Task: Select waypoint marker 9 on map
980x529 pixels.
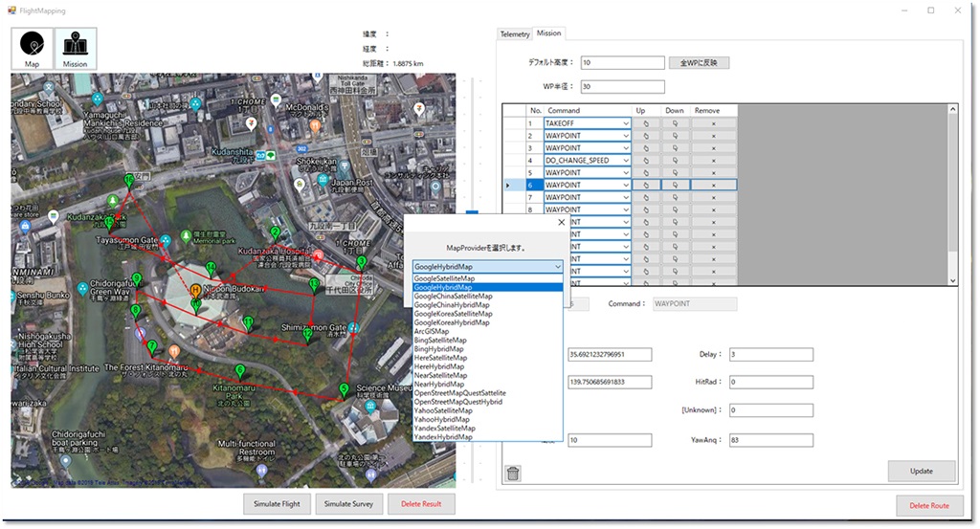Action: coord(137,279)
